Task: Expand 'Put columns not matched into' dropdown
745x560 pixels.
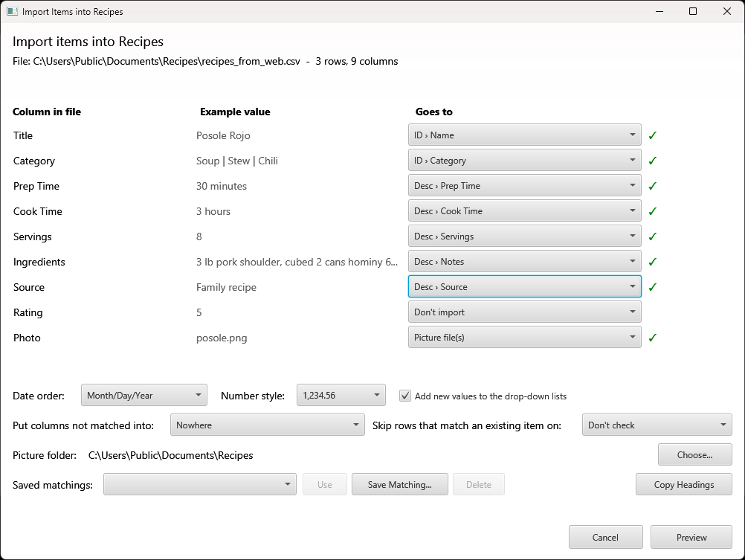Action: tap(268, 425)
